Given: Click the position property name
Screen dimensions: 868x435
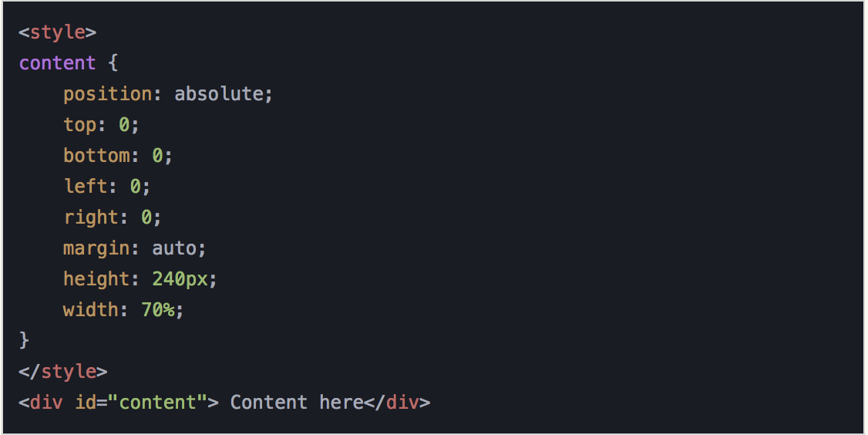Looking at the screenshot, I should coord(107,94).
